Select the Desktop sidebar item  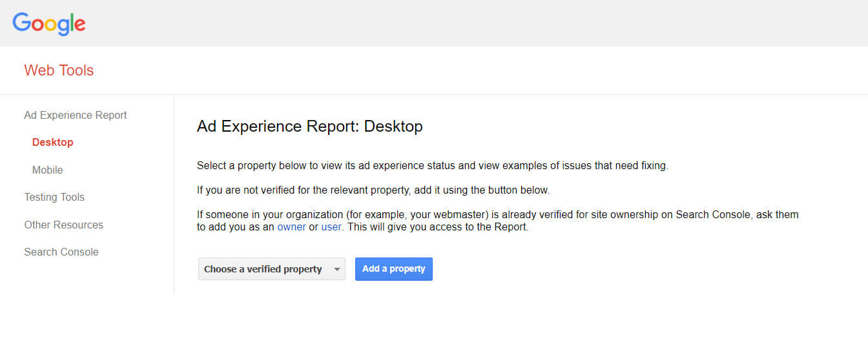click(53, 142)
